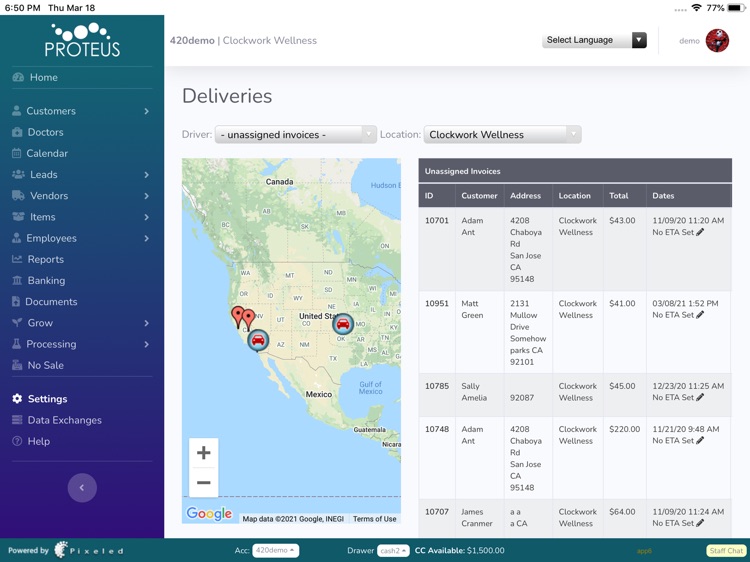
Task: Collapse the sidebar with the back arrow
Action: [82, 488]
